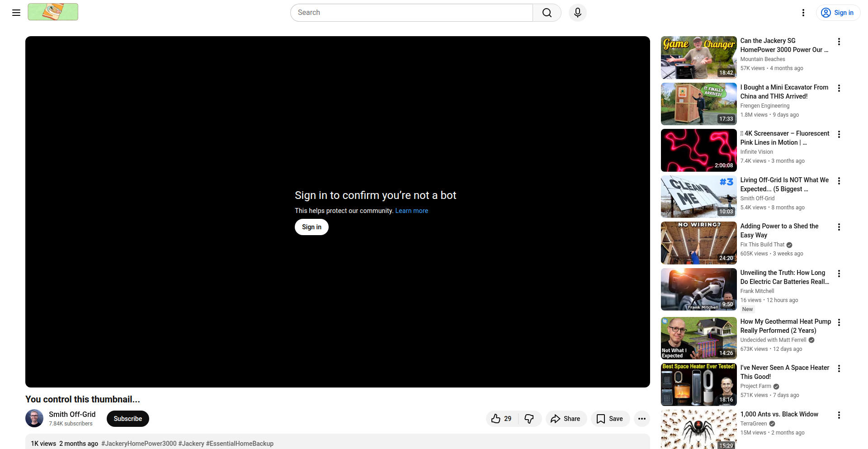Open Adding Power to a Shed thumbnail
The image size is (868, 449).
699,243
